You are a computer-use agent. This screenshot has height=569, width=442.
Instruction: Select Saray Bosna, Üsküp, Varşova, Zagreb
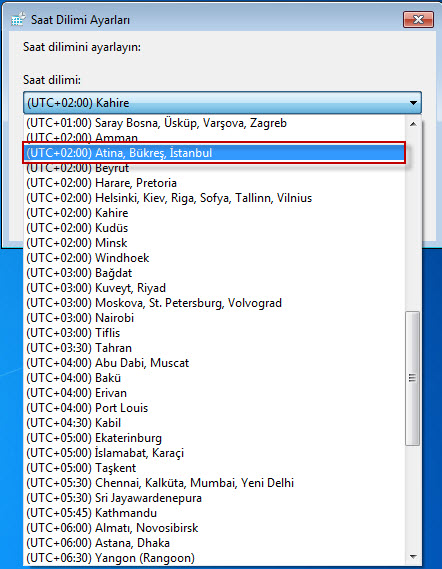[x=214, y=123]
